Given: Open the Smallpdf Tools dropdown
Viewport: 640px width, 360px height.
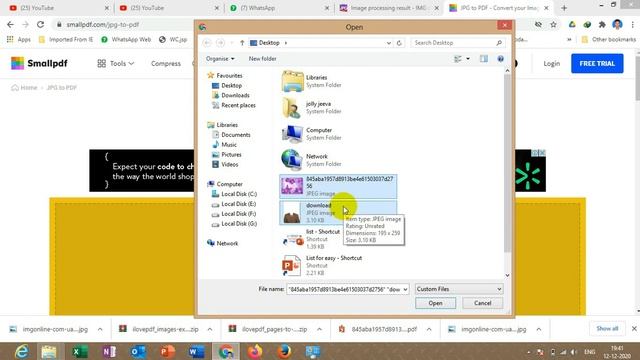Looking at the screenshot, I should [116, 64].
